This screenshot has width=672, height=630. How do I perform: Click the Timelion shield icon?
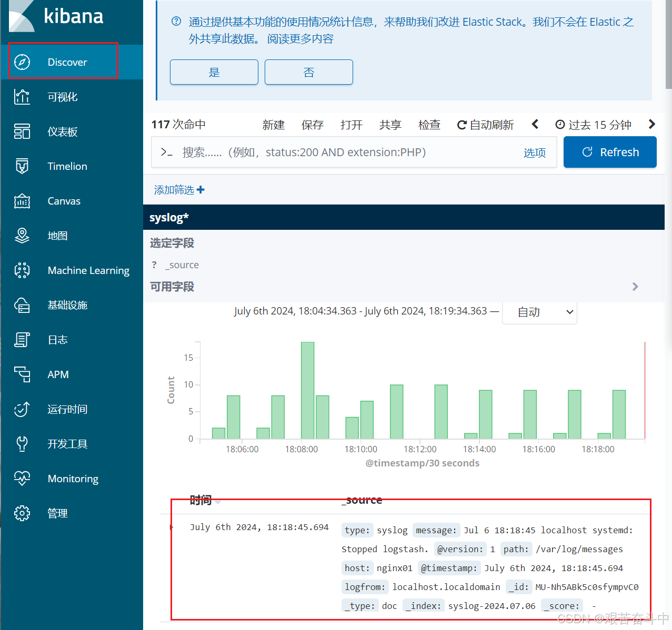click(x=22, y=166)
